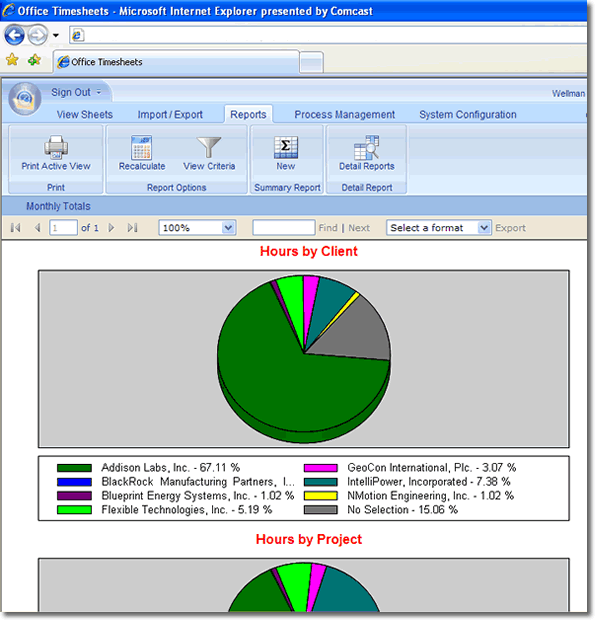Click BlackRock Manufacturing blue legend swatch
The width and height of the screenshot is (595, 620).
[74, 482]
